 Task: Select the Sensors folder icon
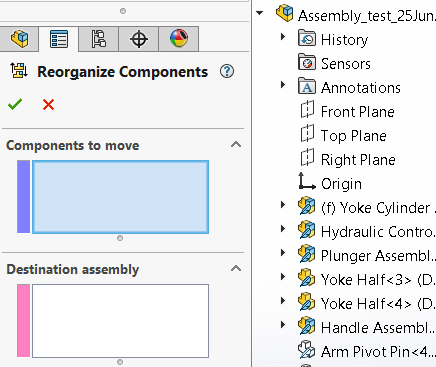point(307,62)
